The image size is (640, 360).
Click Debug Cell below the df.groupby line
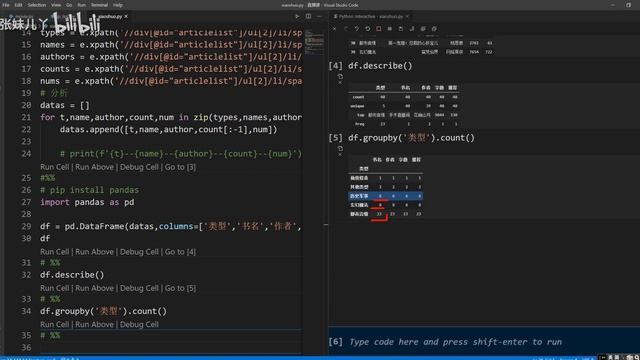coord(139,324)
